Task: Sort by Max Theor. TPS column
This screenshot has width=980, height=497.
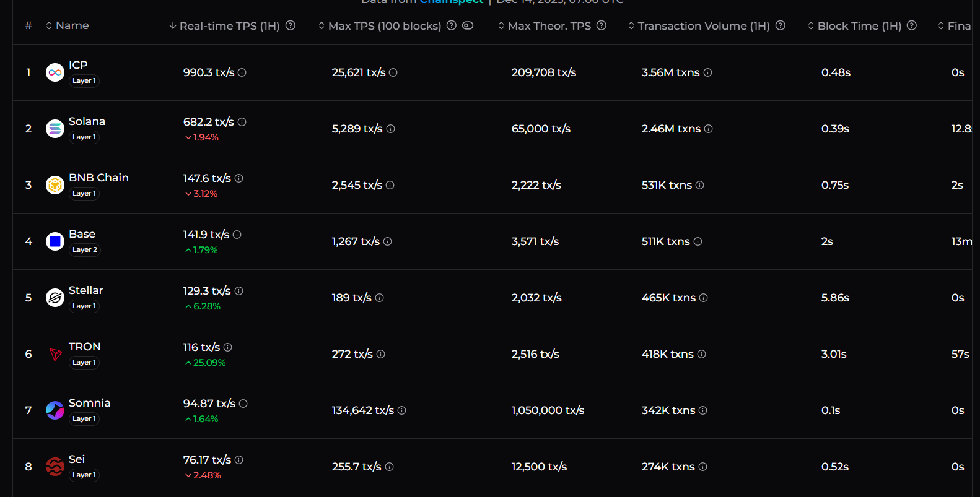Action: pyautogui.click(x=545, y=26)
